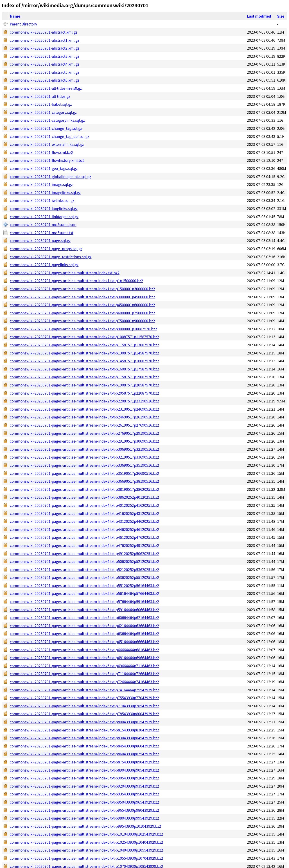
Task: Download index6.txt-p96543930p98043929.bz2 file
Action: pyautogui.click(x=84, y=810)
